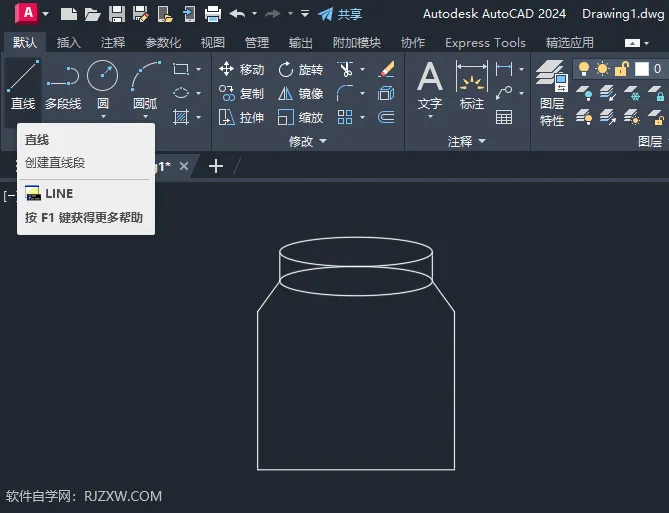The image size is (669, 513).
Task: Click the Leader icon
Action: 504,93
